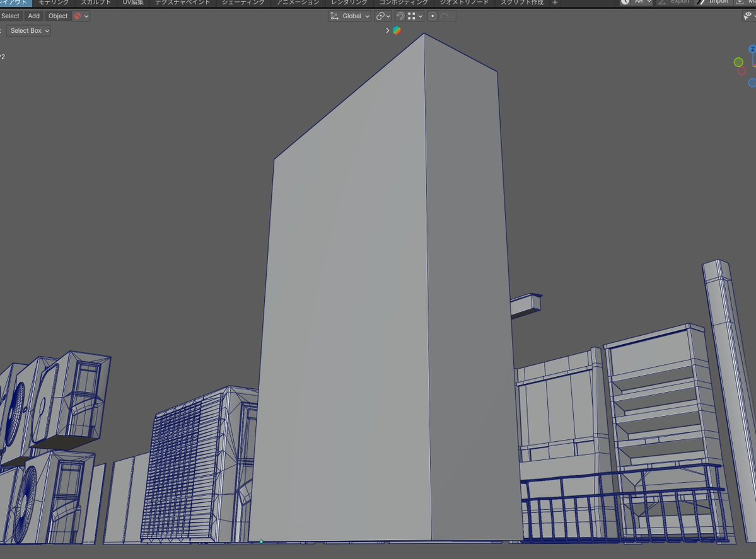Open the Global transform orientation dropdown
Image resolution: width=756 pixels, height=559 pixels.
350,16
